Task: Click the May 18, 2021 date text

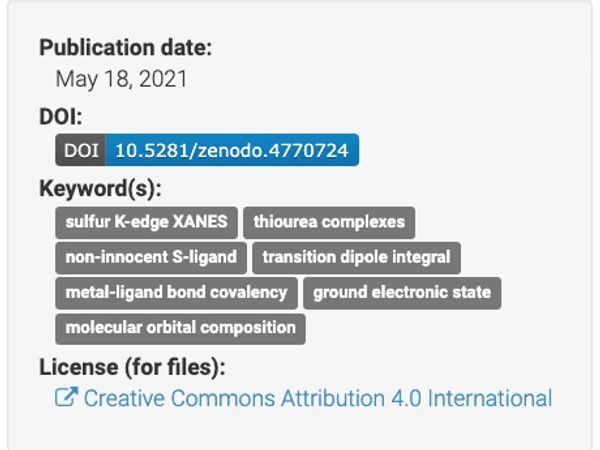Action: pos(121,79)
